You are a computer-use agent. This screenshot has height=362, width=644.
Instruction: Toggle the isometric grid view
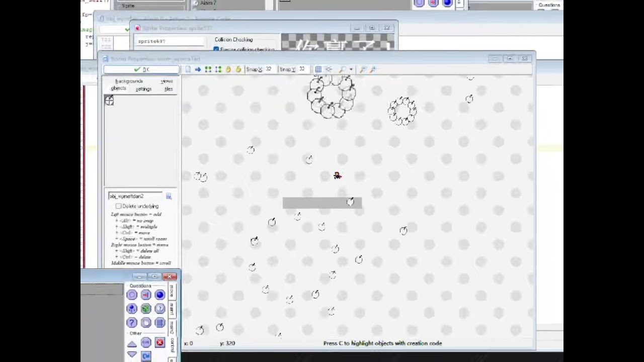tap(329, 69)
